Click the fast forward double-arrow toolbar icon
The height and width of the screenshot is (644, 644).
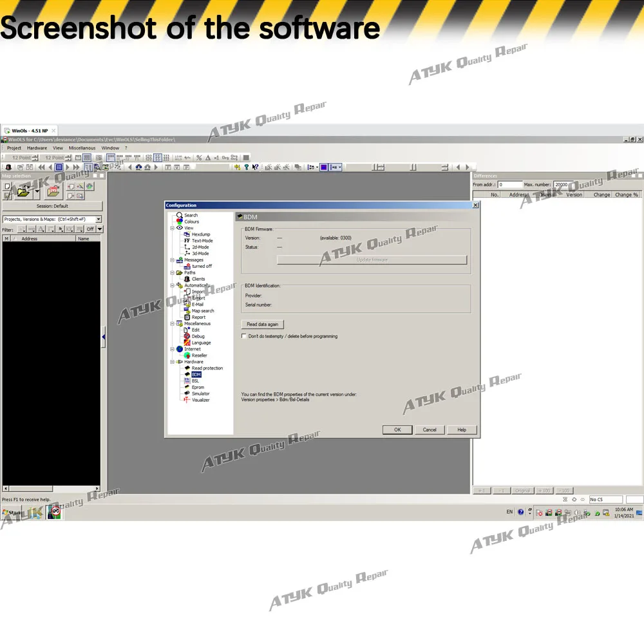click(x=76, y=167)
